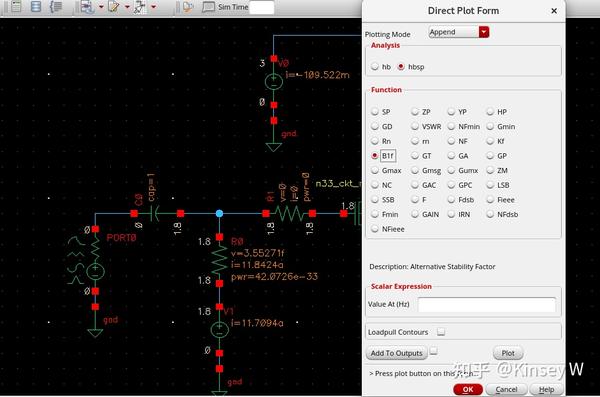Select the GAC function radio button

pyautogui.click(x=415, y=185)
